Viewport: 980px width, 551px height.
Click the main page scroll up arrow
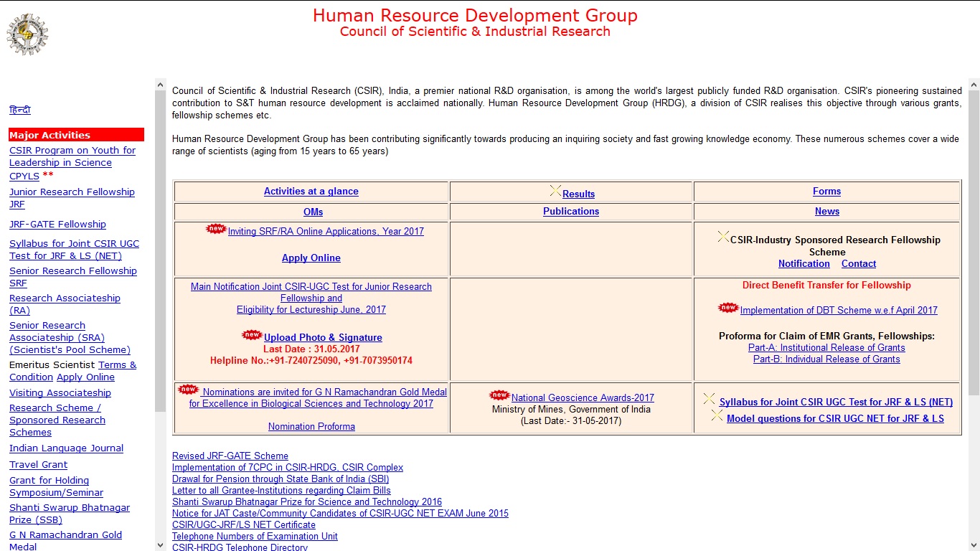[974, 85]
